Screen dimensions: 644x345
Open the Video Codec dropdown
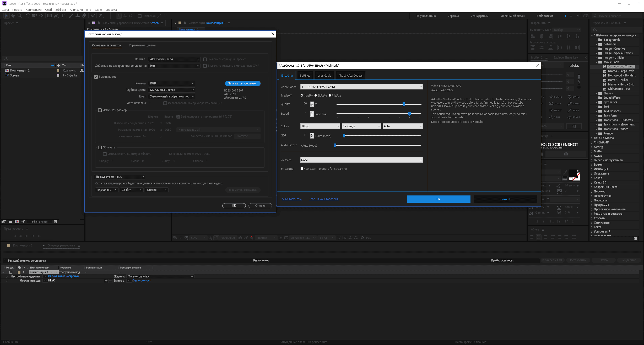pyautogui.click(x=361, y=87)
